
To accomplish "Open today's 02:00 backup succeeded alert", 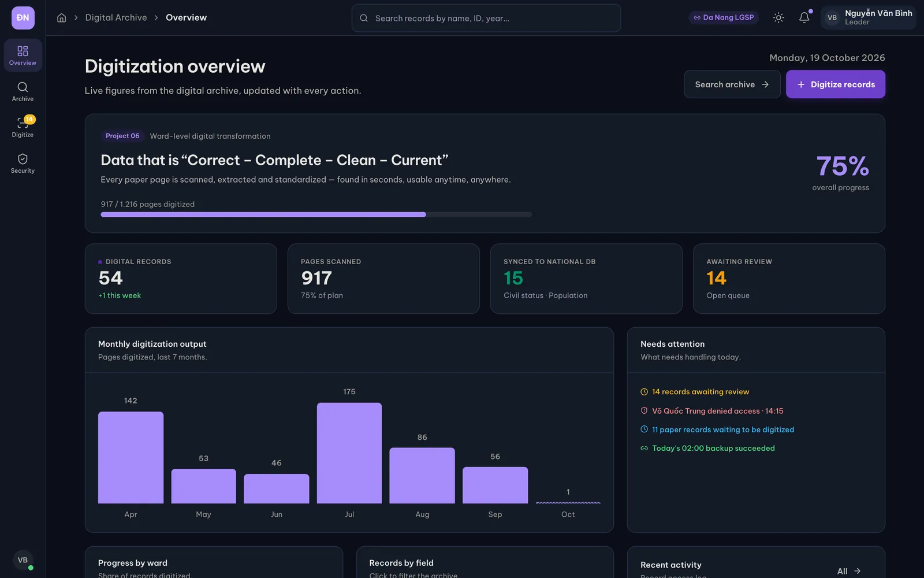I will [x=708, y=449].
